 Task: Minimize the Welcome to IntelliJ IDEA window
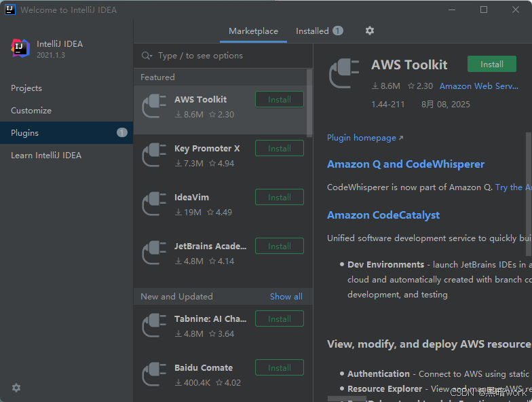click(452, 10)
